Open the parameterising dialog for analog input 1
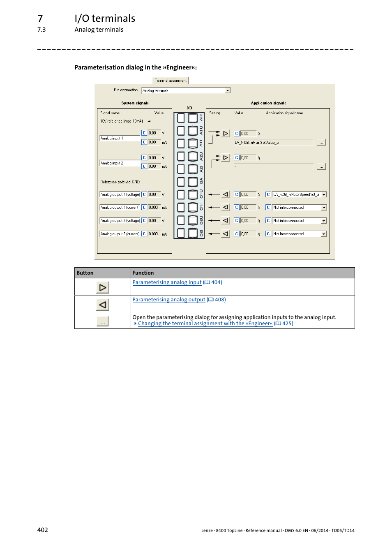 (225, 133)
